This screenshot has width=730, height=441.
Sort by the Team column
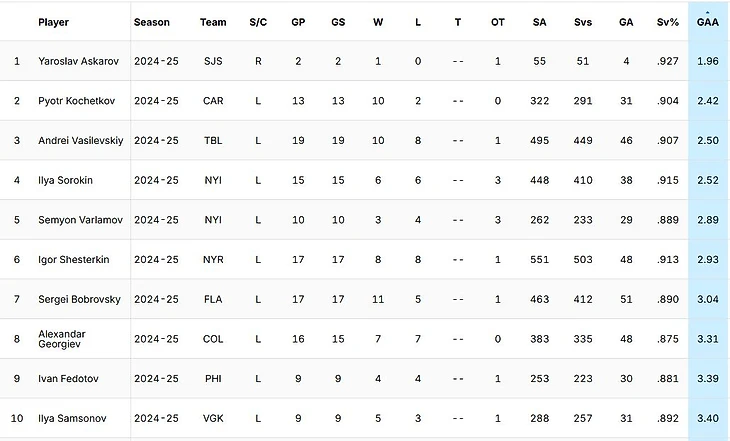[213, 22]
